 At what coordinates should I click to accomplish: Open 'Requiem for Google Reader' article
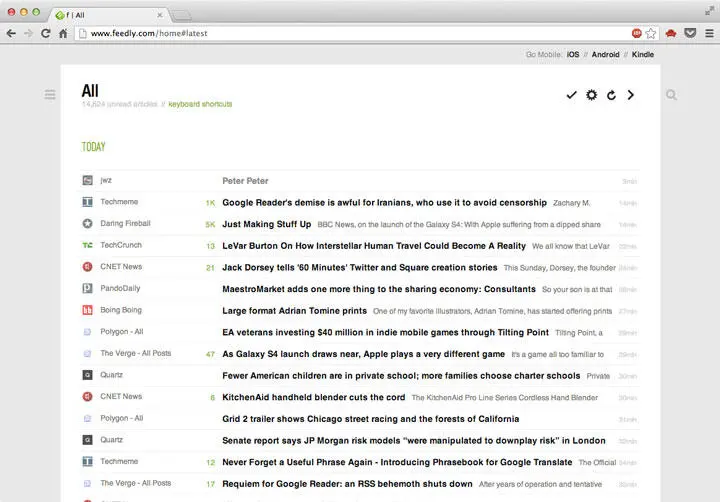click(x=347, y=483)
